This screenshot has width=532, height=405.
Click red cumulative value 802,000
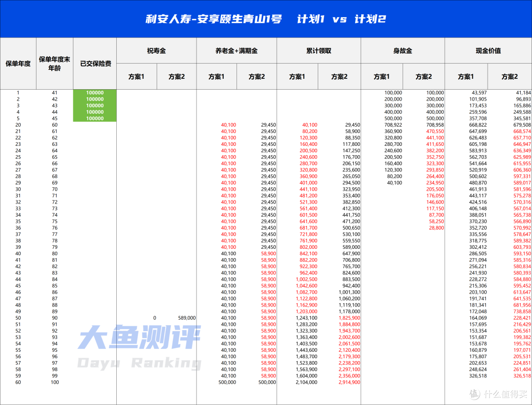pos(309,247)
